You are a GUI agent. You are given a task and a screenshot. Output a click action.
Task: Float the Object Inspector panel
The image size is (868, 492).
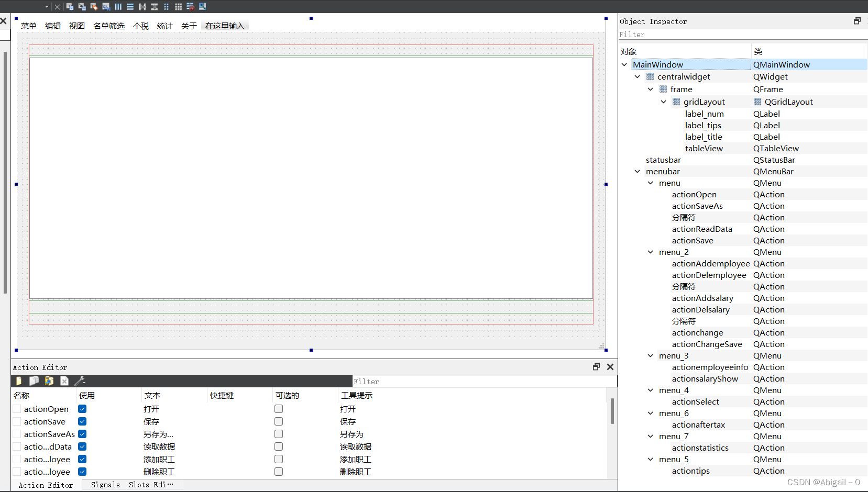tap(857, 21)
